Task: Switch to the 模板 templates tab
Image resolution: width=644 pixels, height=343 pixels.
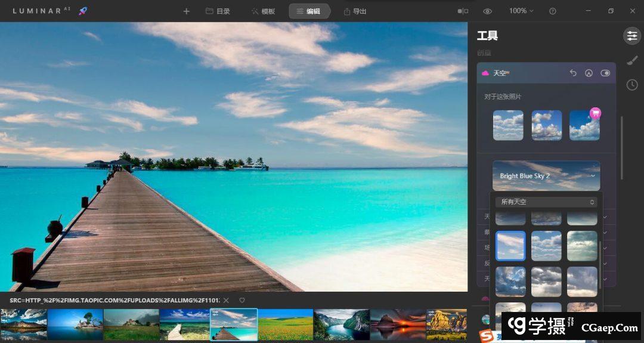Action: (263, 11)
